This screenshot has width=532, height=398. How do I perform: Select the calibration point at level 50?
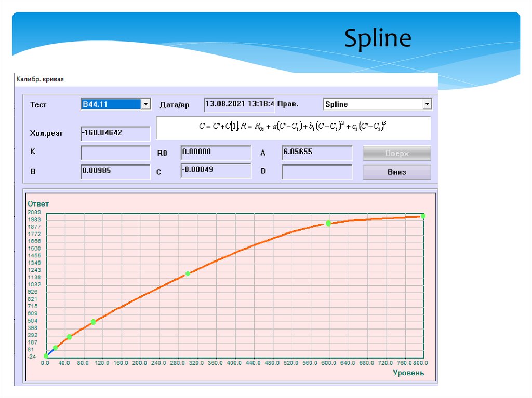coord(69,337)
